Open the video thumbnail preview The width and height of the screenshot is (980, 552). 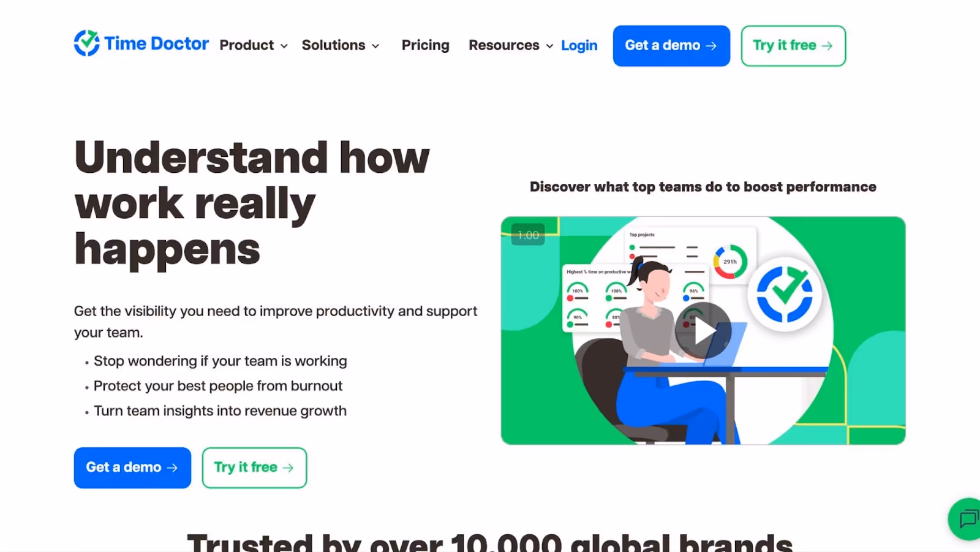coord(703,330)
